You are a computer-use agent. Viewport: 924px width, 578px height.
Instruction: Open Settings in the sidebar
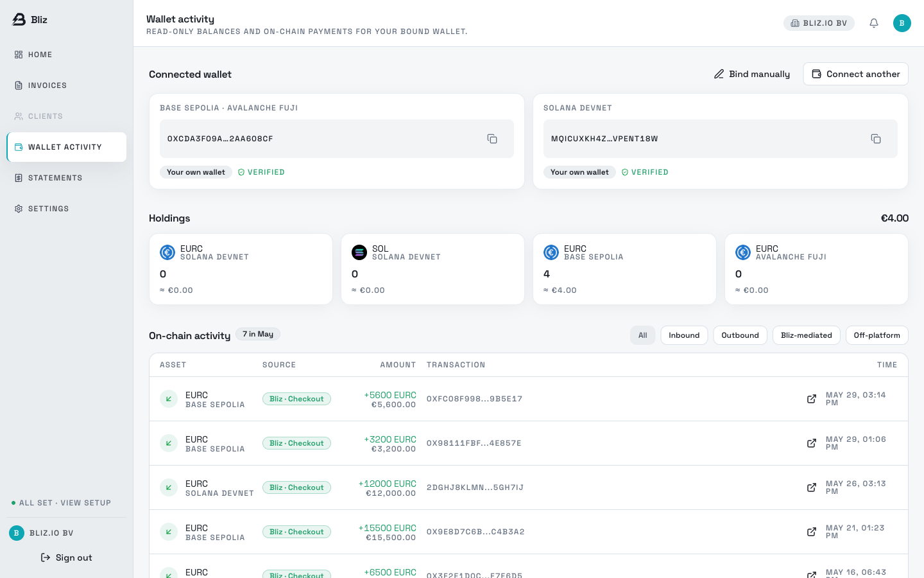[x=66, y=209]
